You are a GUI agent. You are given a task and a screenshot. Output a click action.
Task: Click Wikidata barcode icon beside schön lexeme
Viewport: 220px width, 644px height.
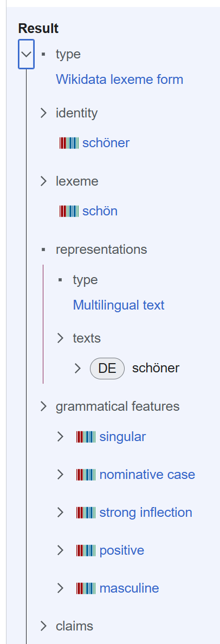(69, 211)
